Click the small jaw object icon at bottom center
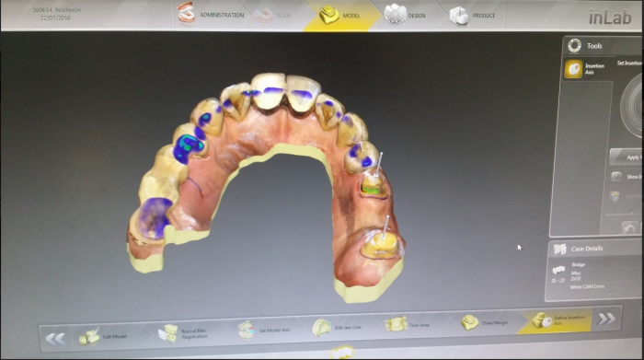Viewport: 644px width, 360px height. tap(342, 353)
